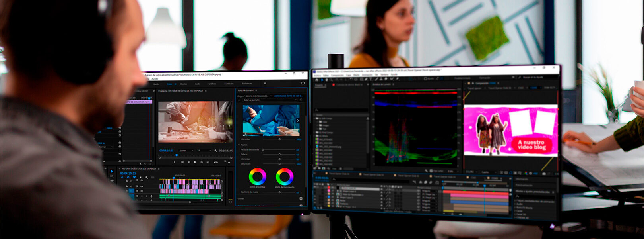Select the Type tool in After Effects
The image size is (644, 239).
(x=371, y=79)
